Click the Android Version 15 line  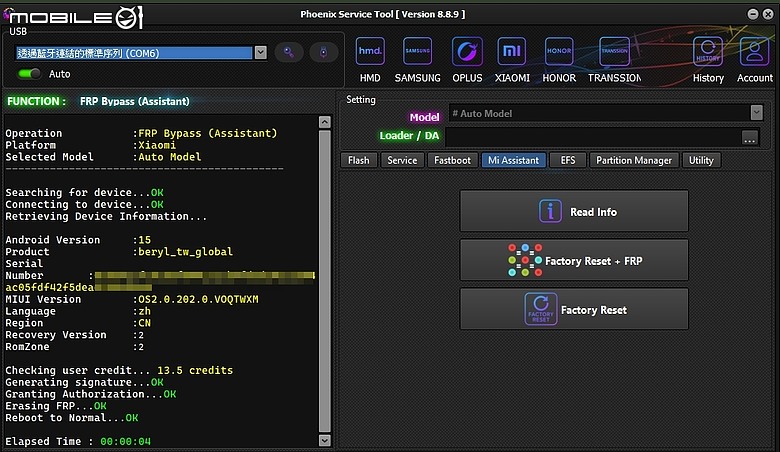(78, 240)
